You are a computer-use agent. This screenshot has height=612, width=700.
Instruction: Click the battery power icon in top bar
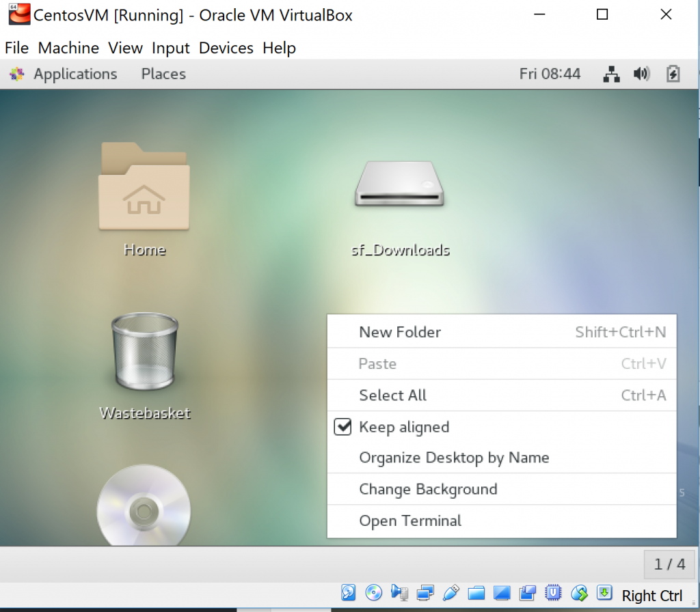pyautogui.click(x=673, y=74)
